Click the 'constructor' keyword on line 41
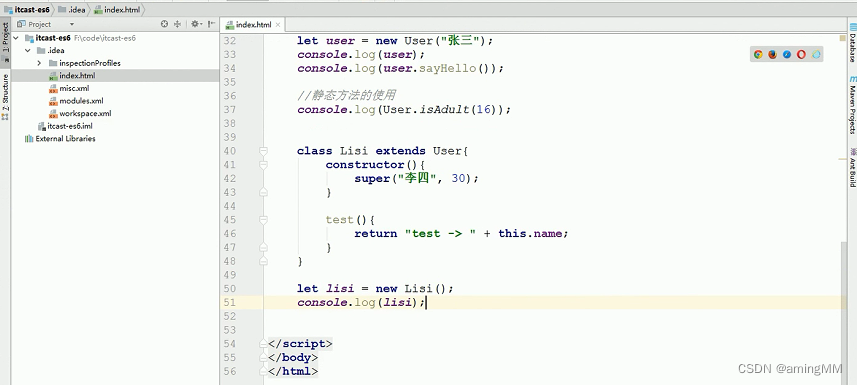The width and height of the screenshot is (857, 385). point(365,165)
